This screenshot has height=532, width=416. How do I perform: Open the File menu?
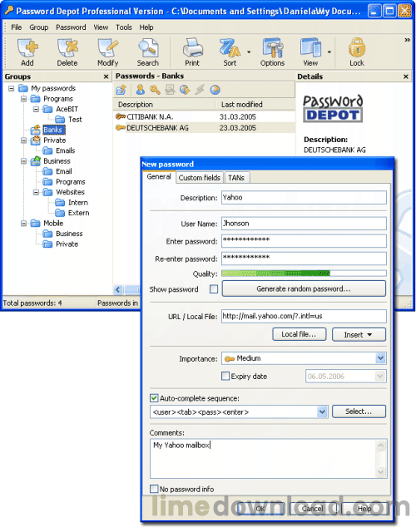click(17, 27)
